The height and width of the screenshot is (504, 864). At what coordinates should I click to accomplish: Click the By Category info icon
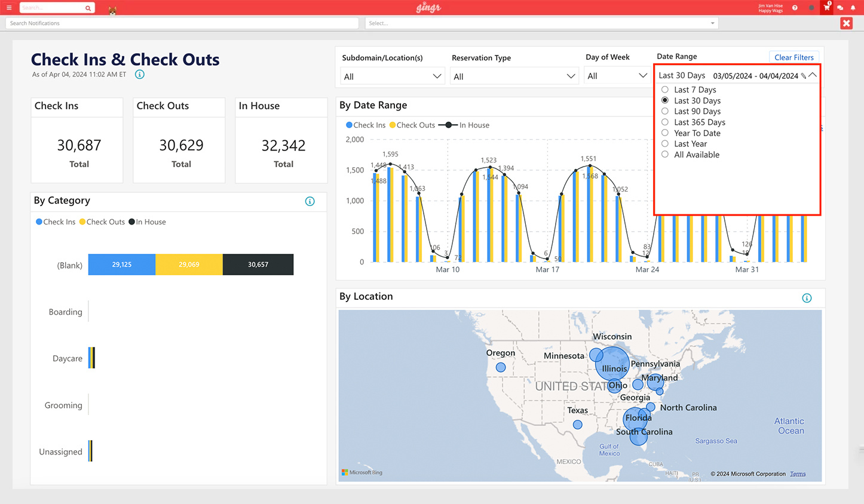tap(310, 201)
